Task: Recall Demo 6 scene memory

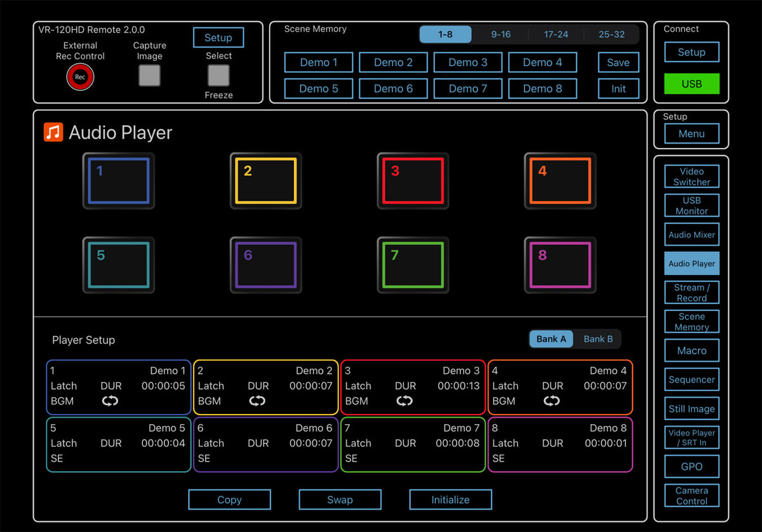Action: coord(393,89)
